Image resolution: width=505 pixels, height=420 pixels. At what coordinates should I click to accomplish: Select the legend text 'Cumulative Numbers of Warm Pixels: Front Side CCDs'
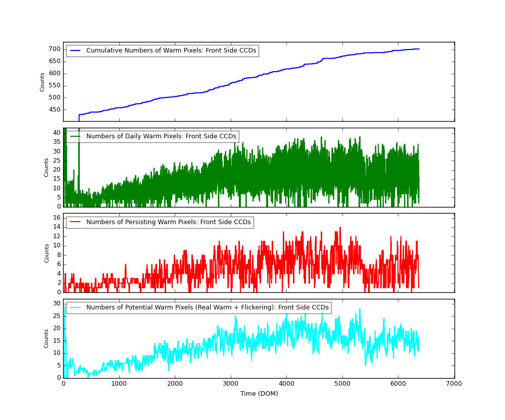[x=171, y=50]
